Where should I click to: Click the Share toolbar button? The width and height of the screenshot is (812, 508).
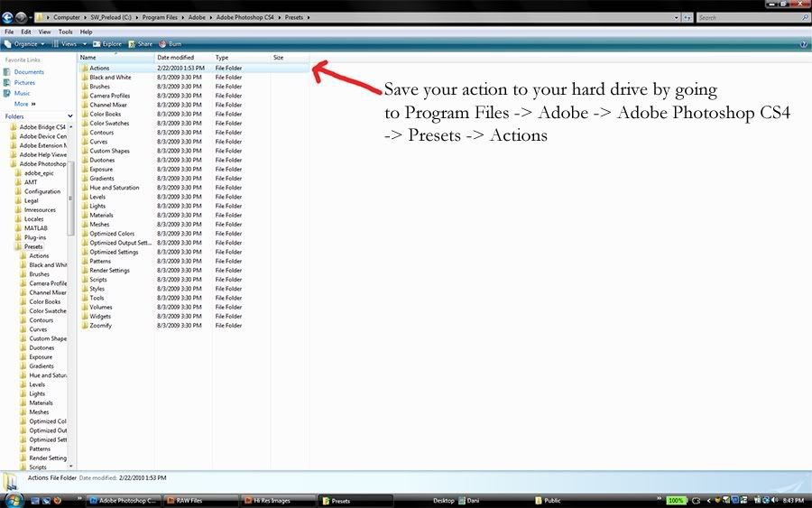[140, 43]
